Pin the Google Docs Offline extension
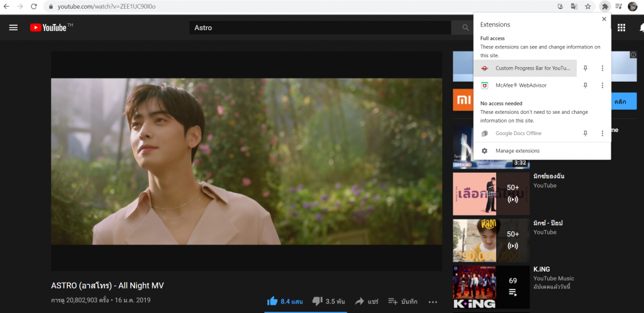Viewport: 644px width, 313px height. tap(586, 133)
